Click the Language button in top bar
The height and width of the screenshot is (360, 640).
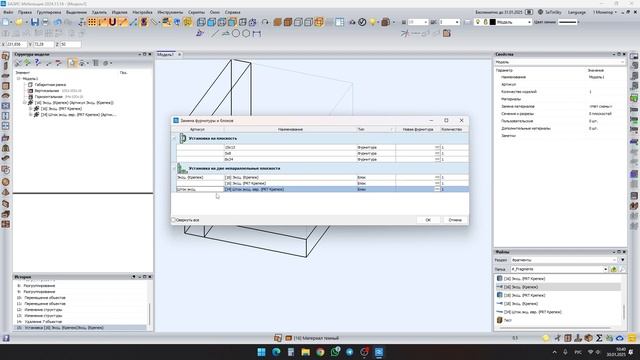[576, 12]
